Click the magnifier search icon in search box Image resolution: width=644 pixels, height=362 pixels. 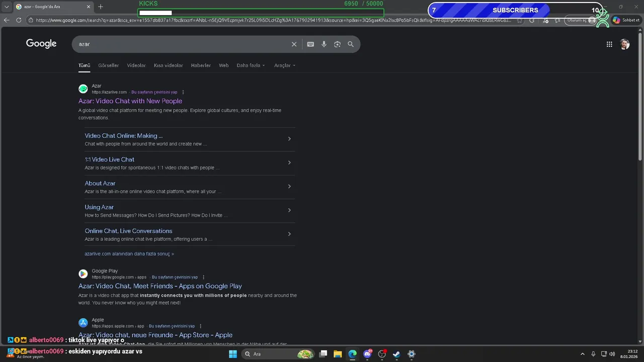click(351, 44)
